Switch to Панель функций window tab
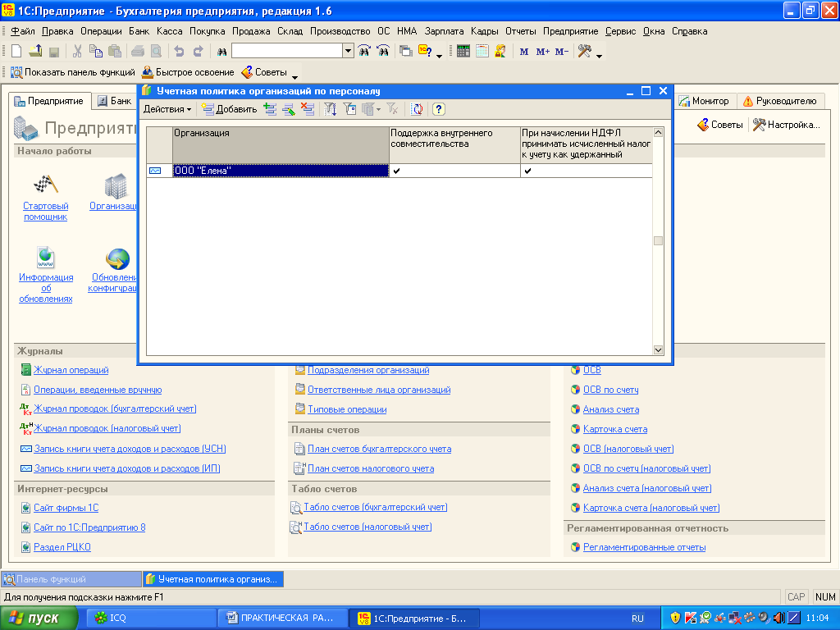 tap(71, 579)
